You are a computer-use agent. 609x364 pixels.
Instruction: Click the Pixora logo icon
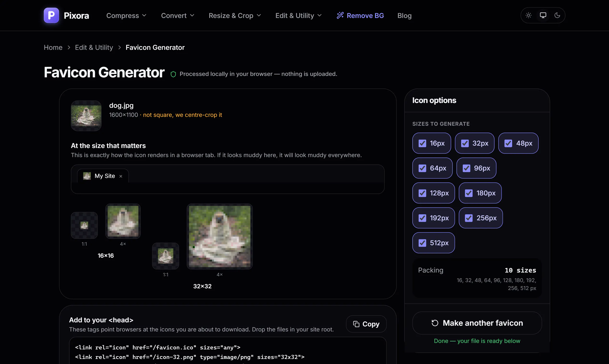point(51,15)
